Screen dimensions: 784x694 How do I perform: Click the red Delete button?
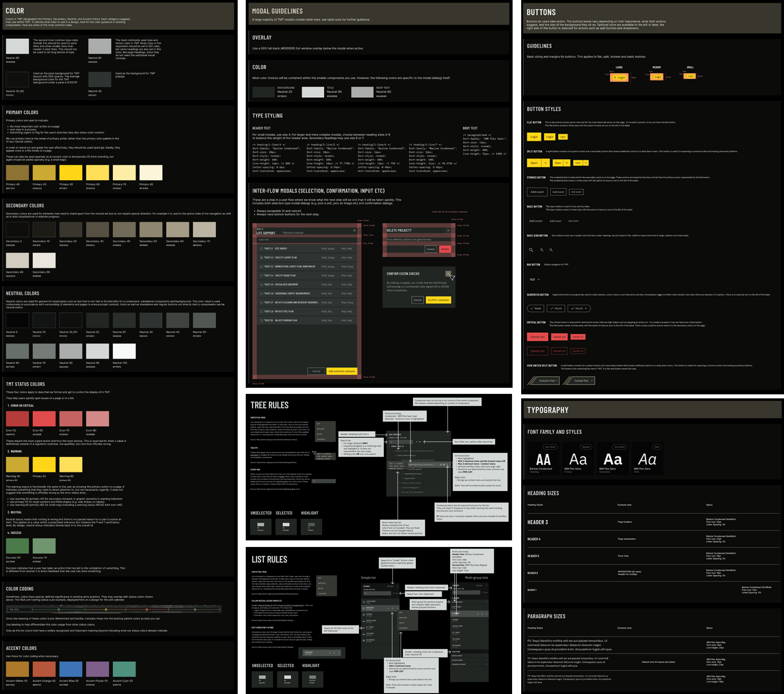pyautogui.click(x=445, y=249)
